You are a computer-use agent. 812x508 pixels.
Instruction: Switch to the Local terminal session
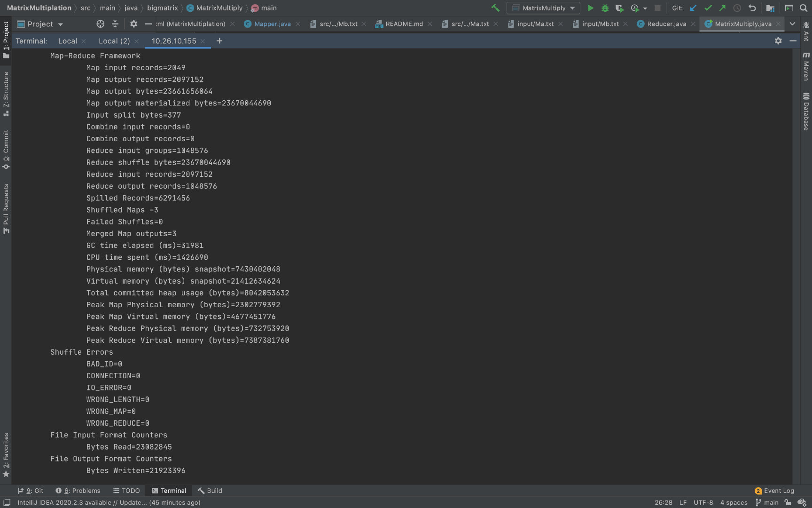68,41
